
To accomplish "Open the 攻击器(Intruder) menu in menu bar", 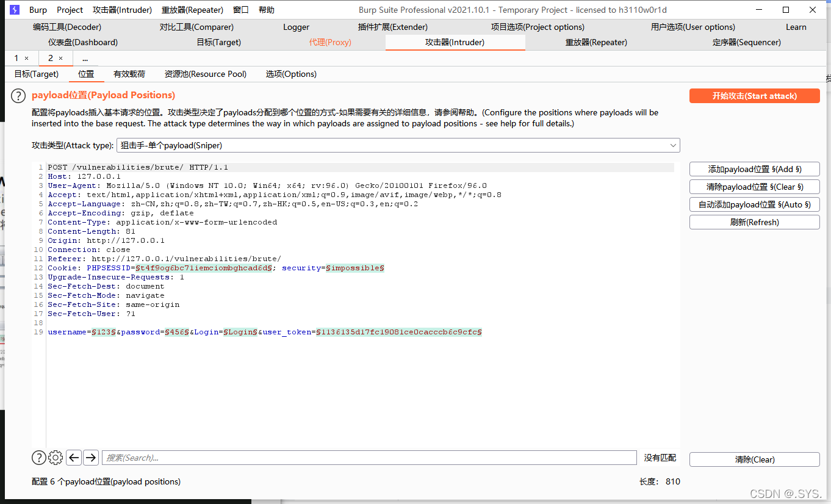I will [x=123, y=10].
